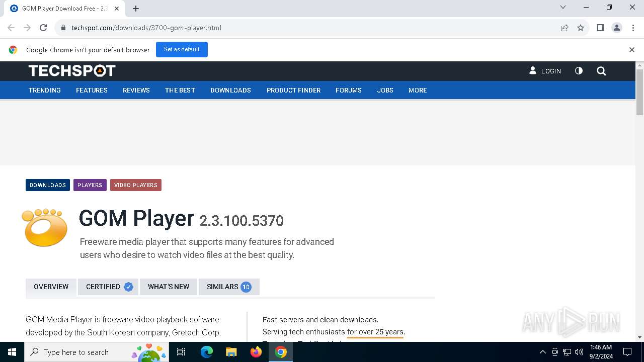Screen dimensions: 644x362
Task: Click the Similars count badge 10
Action: pyautogui.click(x=246, y=287)
